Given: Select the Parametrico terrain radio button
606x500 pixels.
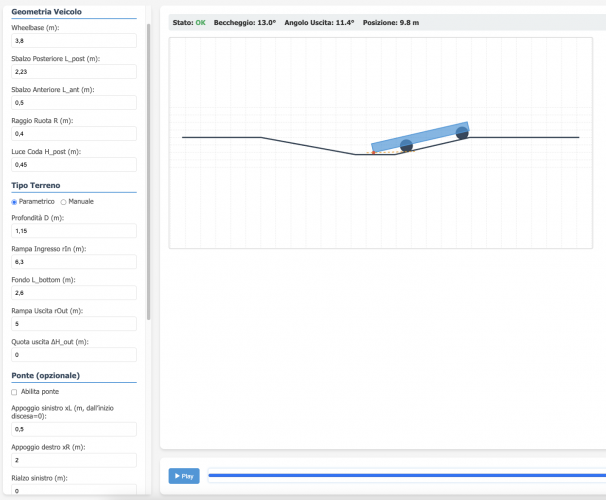Looking at the screenshot, I should click(14, 201).
